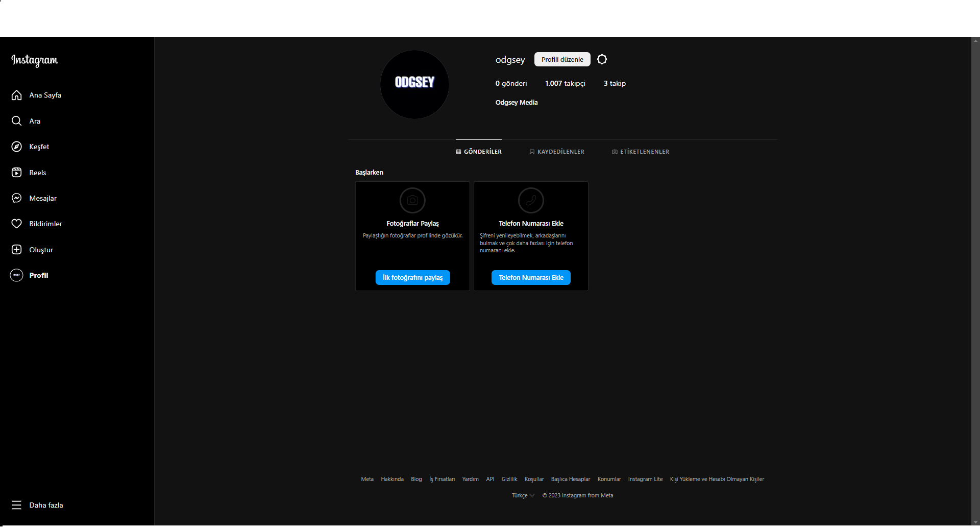This screenshot has height=528, width=980.
Task: Click the Odgsey Media name text
Action: pos(517,103)
